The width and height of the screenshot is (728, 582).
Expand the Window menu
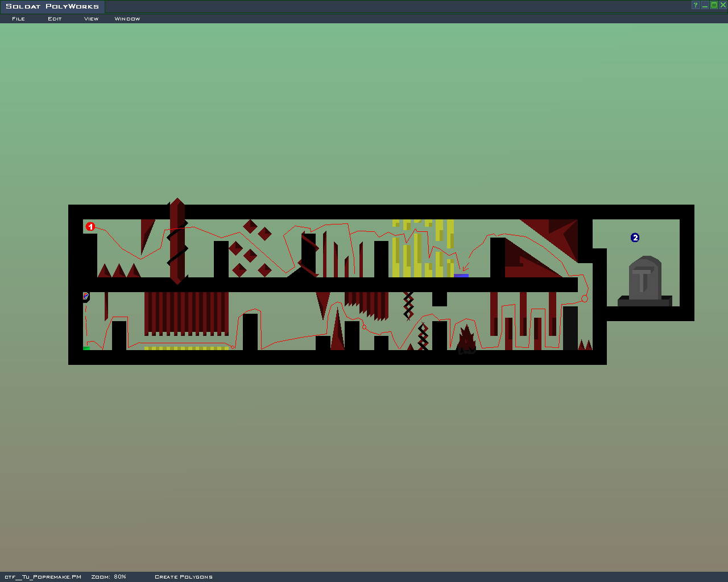(x=127, y=19)
